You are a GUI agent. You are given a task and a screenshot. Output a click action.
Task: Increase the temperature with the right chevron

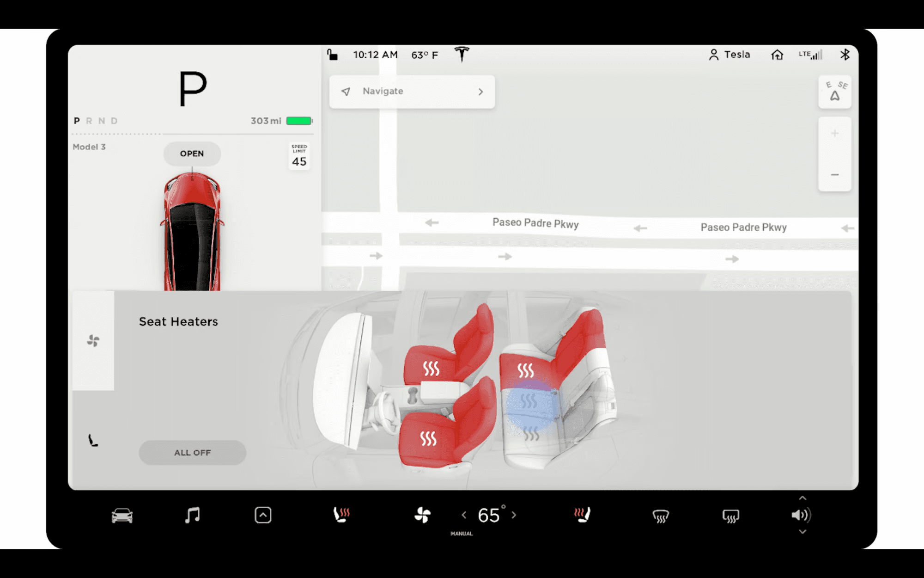point(514,515)
